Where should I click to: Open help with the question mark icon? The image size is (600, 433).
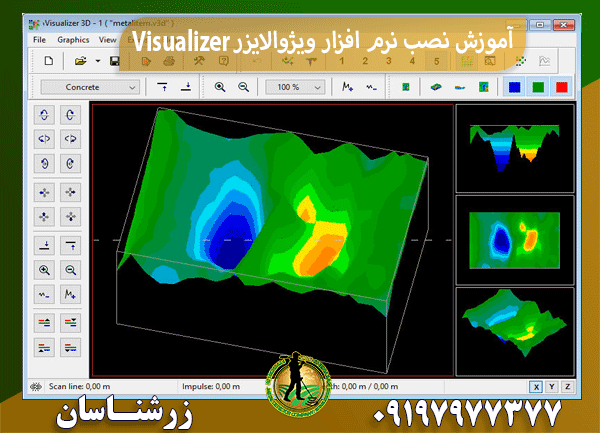click(223, 61)
